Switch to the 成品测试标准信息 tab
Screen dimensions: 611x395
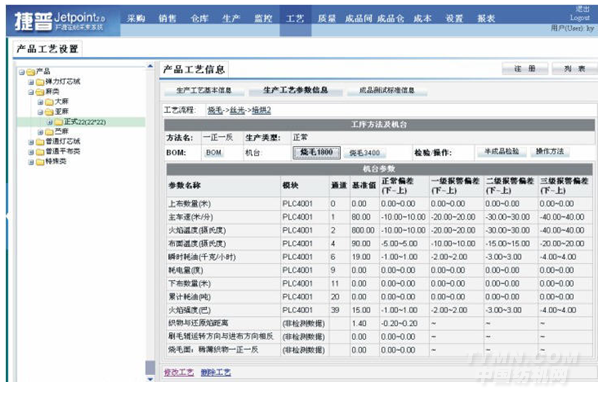coord(387,90)
